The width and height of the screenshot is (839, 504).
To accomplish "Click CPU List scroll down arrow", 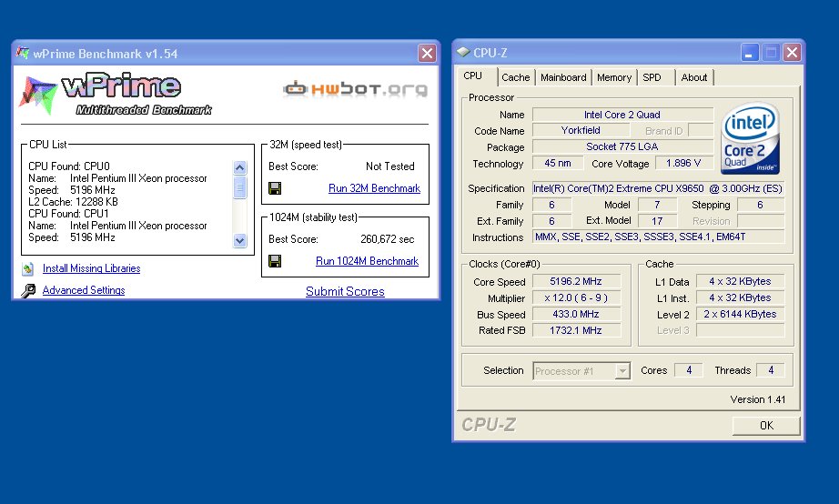I will [x=239, y=240].
